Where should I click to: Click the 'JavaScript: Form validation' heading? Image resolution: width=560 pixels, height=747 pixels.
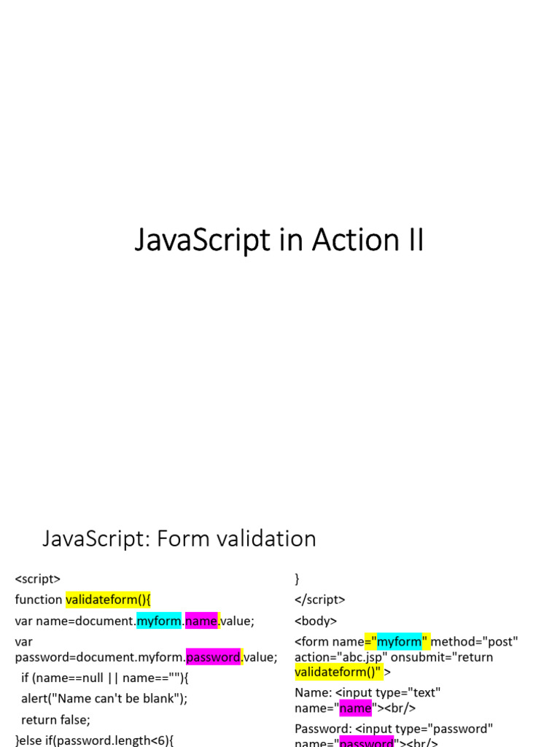tap(179, 539)
